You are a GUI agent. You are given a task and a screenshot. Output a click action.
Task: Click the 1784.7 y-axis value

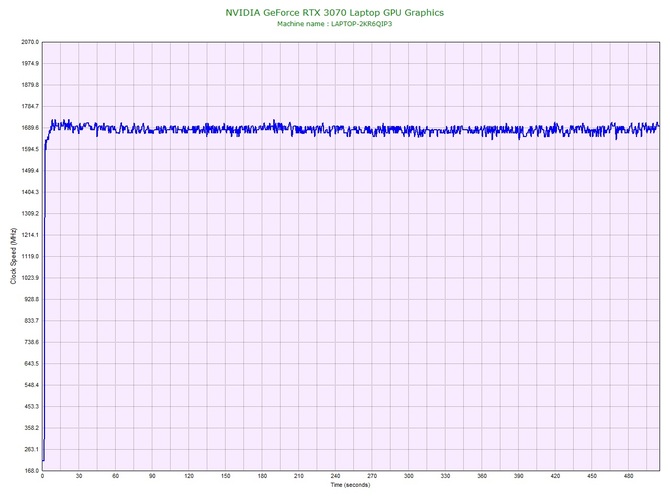[x=30, y=106]
